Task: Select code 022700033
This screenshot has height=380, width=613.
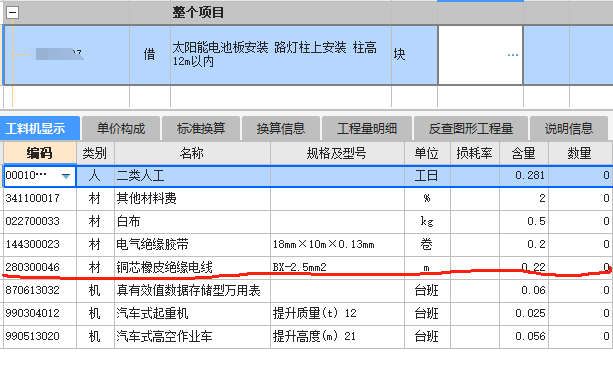Action: click(39, 222)
